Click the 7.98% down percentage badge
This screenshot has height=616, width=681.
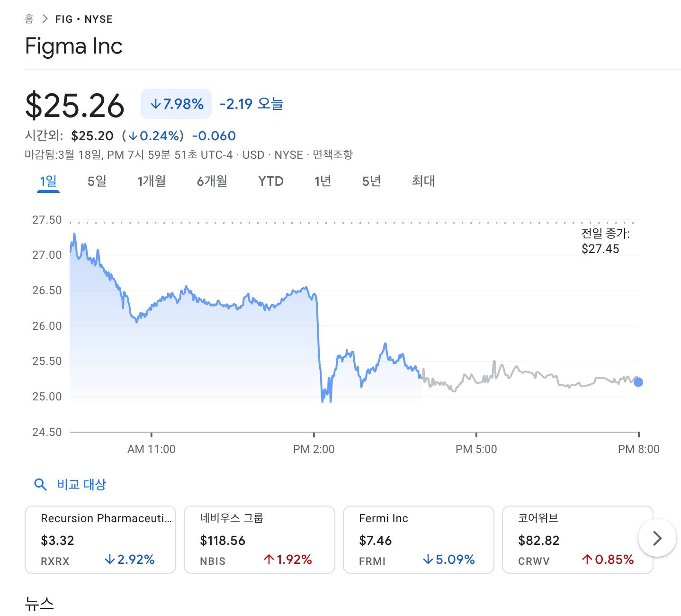point(176,104)
